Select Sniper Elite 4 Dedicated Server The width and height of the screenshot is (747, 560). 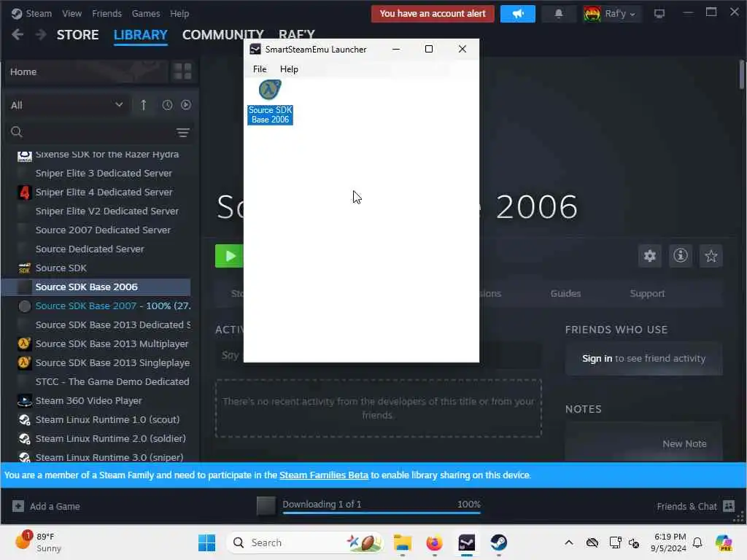[104, 192]
